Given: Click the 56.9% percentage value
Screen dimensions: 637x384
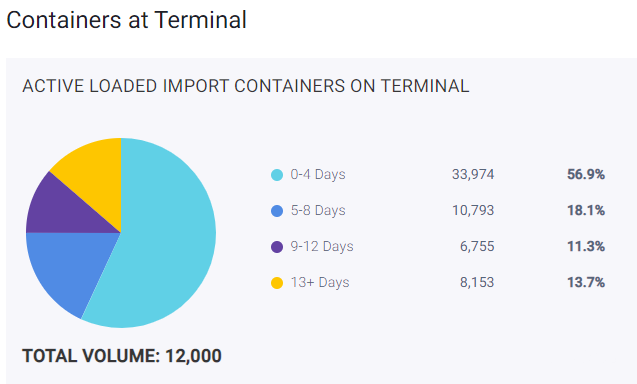Looking at the screenshot, I should [586, 175].
